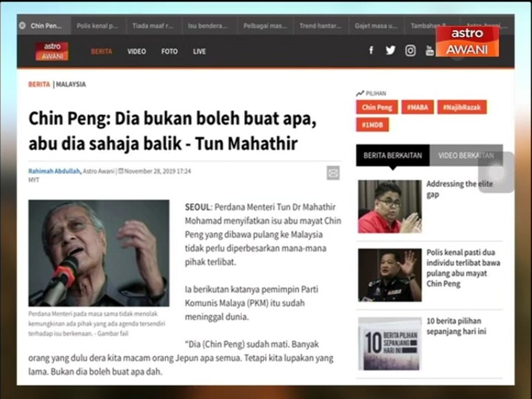Click the article headline 'Chin Peng: Dia bukan boleh buat apa'
Viewport: 532px width, 399px height.
172,131
